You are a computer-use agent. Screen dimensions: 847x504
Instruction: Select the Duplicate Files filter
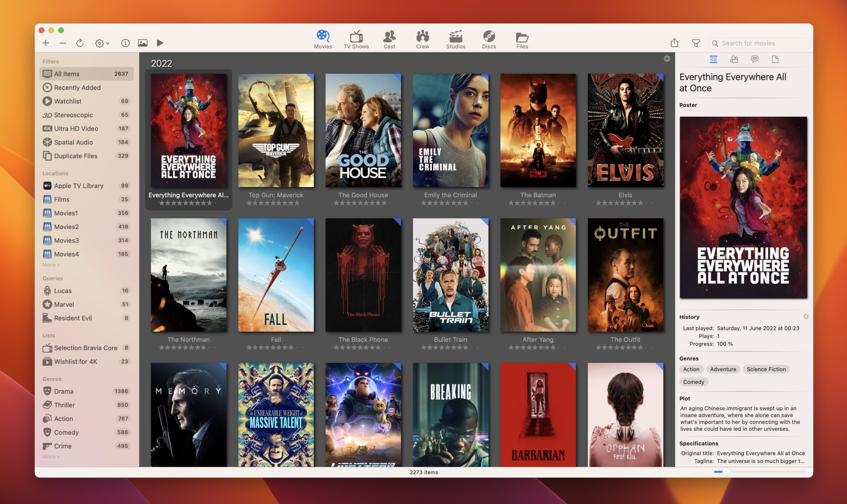pyautogui.click(x=86, y=156)
